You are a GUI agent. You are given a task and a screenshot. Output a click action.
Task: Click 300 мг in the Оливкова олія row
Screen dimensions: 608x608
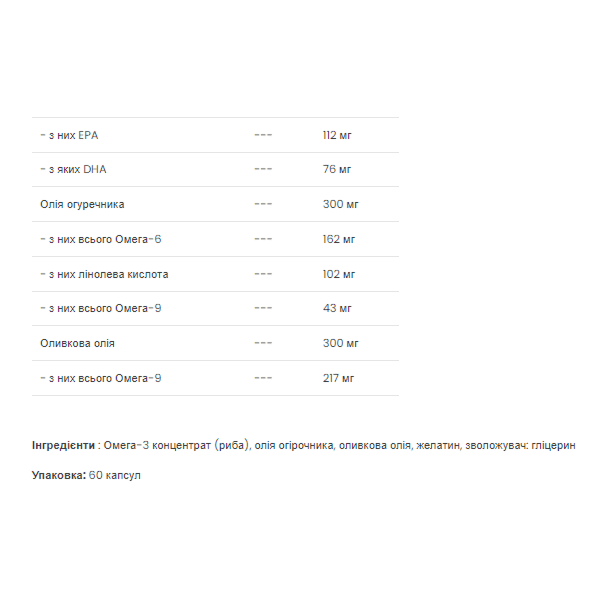[340, 343]
